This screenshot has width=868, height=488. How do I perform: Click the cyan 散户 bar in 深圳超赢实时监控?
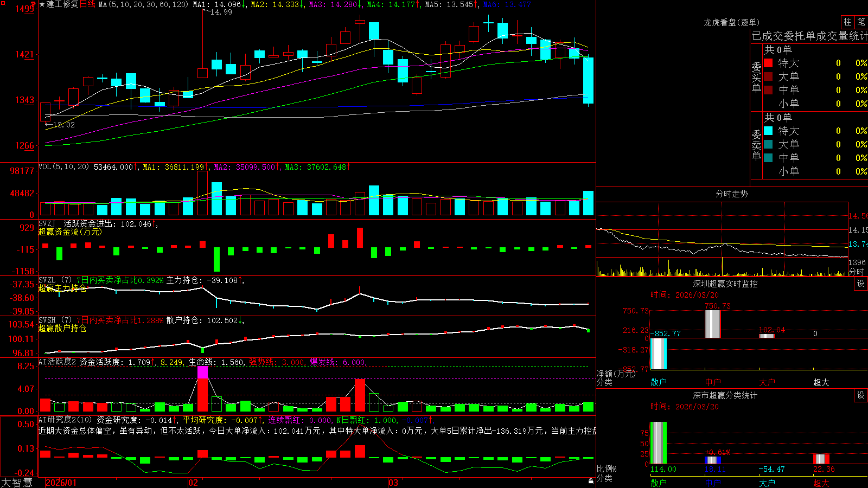[659, 354]
